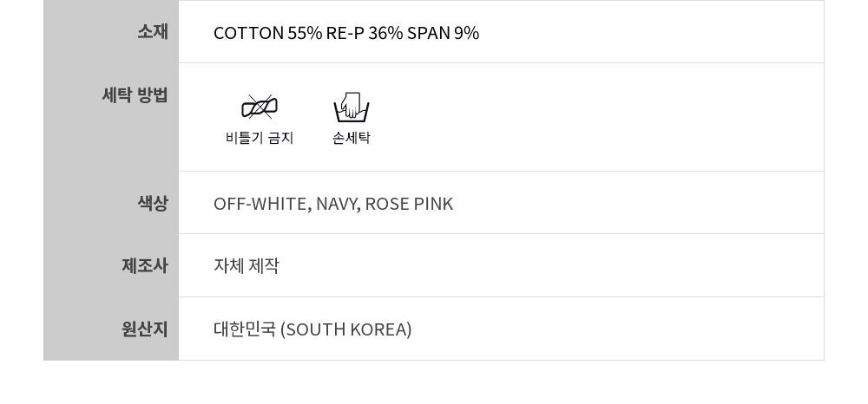Click the 세탁 방법 row header
This screenshot has height=404, width=868.
pos(135,95)
